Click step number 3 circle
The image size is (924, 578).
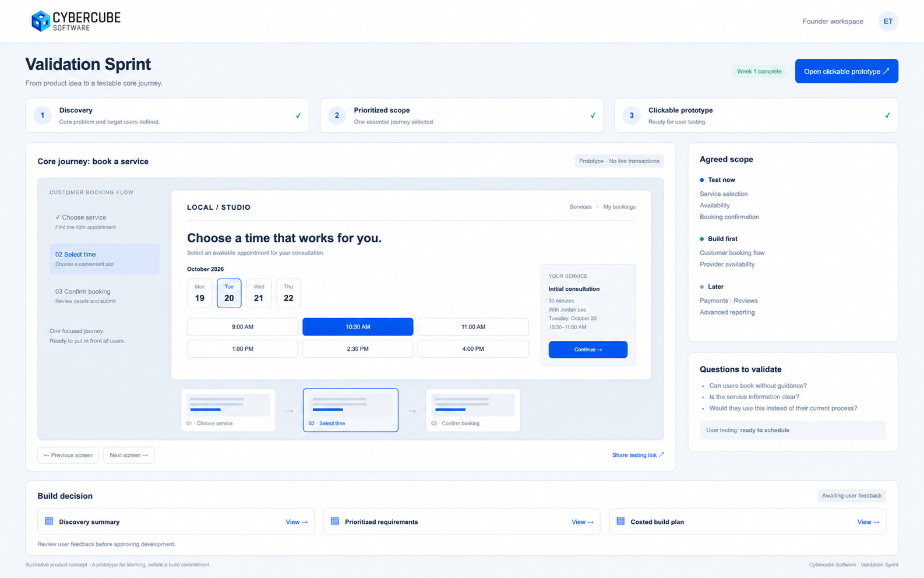[x=632, y=115]
